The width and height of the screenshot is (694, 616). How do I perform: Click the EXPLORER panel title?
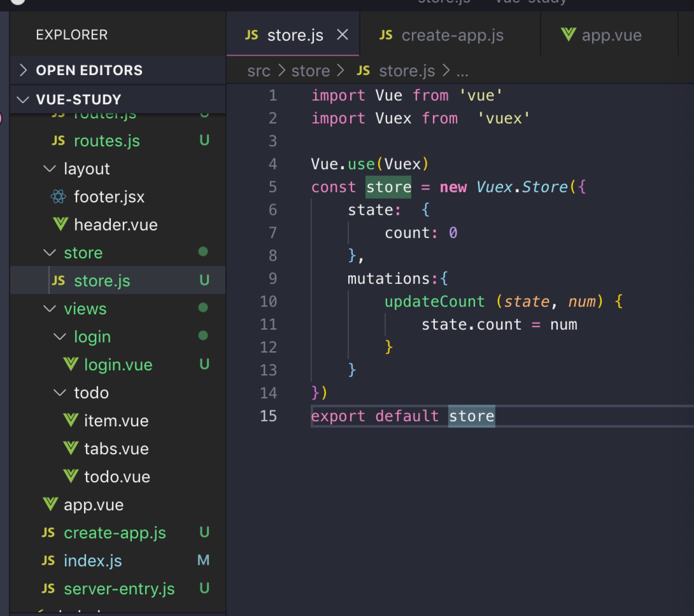(x=72, y=35)
